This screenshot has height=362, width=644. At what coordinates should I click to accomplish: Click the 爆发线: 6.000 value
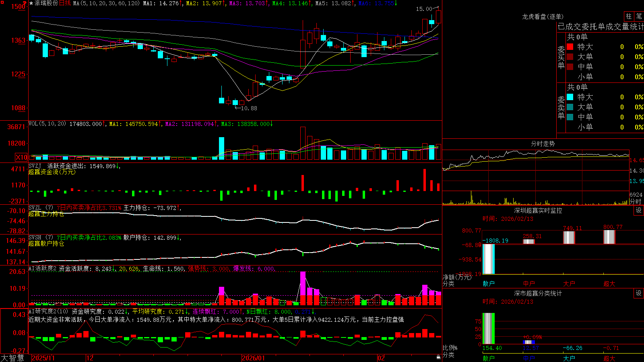[254, 269]
